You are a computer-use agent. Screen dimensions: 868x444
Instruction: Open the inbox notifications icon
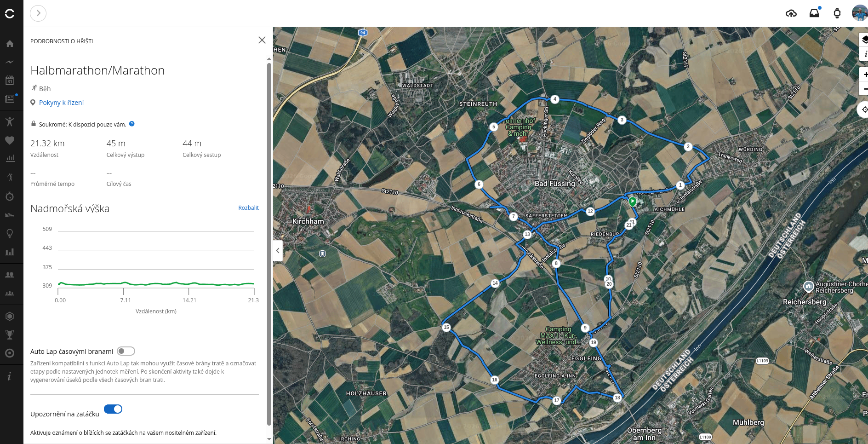point(814,13)
